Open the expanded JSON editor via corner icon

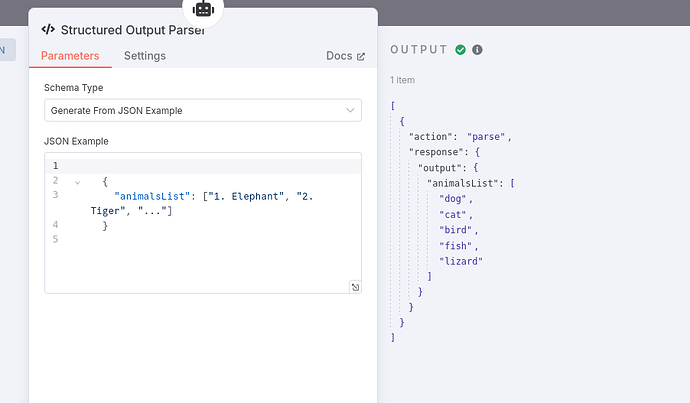click(354, 287)
